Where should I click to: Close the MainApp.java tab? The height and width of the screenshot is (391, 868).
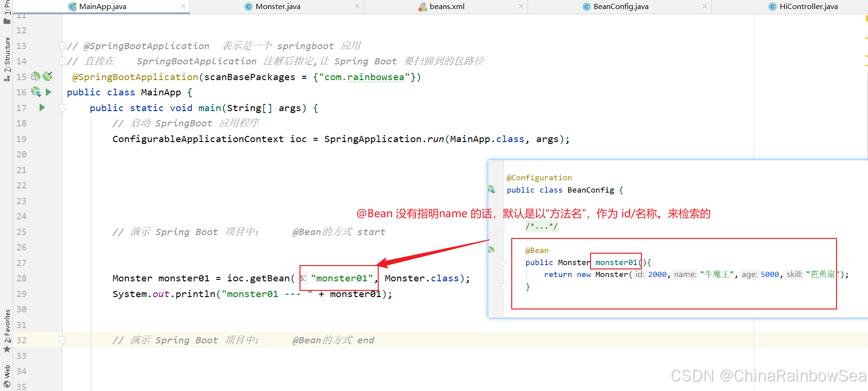tap(183, 6)
